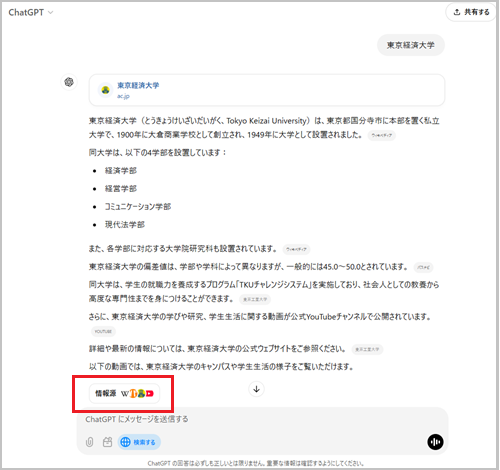Image resolution: width=500 pixels, height=470 pixels.
Task: Open the citation chip after 大学院研究科も設置されています
Action: click(x=296, y=249)
